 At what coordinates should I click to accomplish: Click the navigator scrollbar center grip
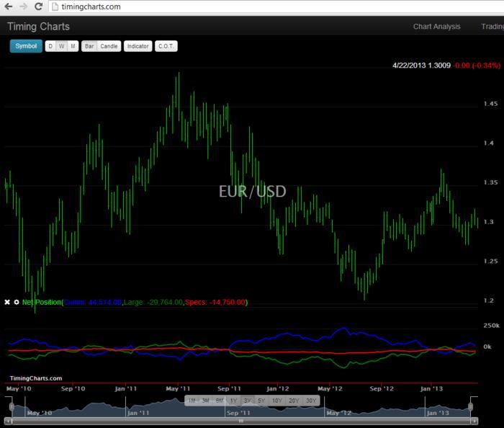241,421
